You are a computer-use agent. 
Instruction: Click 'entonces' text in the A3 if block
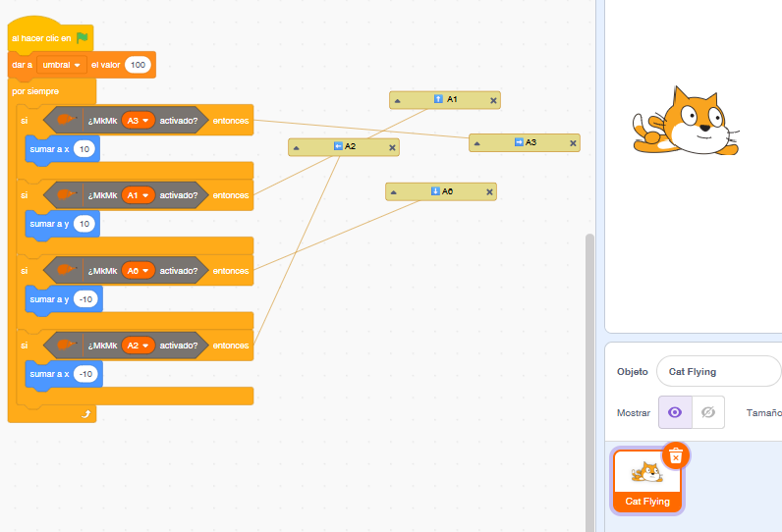coord(231,121)
